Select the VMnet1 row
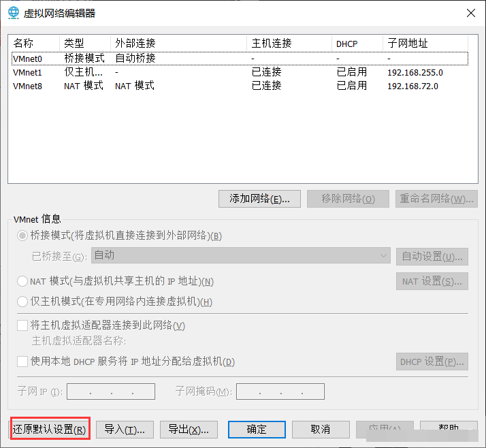 click(x=240, y=72)
